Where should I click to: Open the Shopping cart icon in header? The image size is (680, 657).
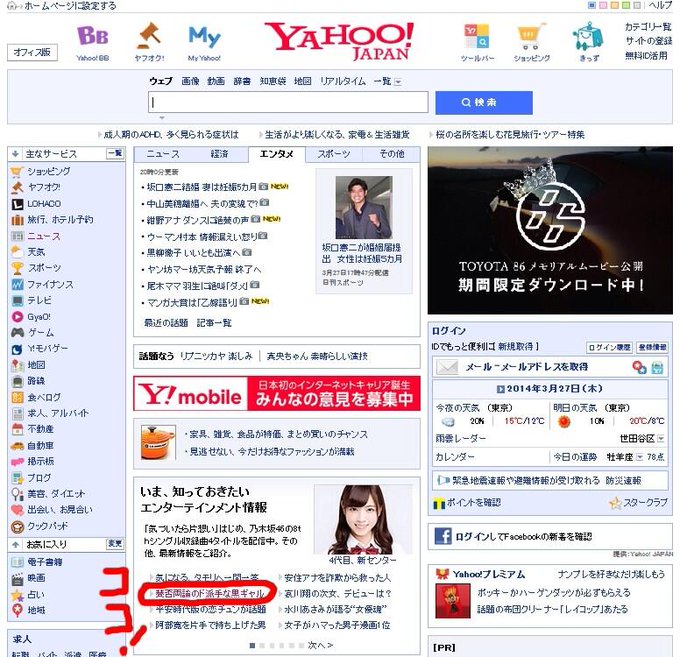[x=531, y=37]
